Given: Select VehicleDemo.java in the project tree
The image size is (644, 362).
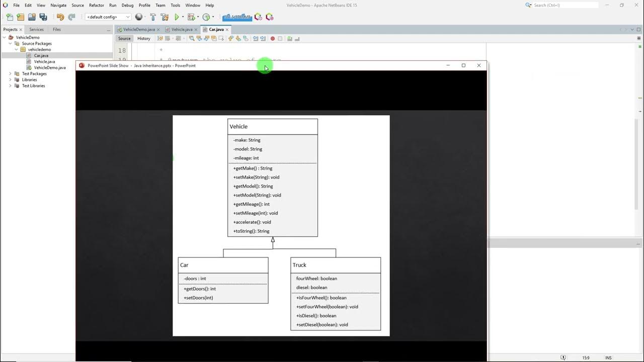Looking at the screenshot, I should coord(49,67).
